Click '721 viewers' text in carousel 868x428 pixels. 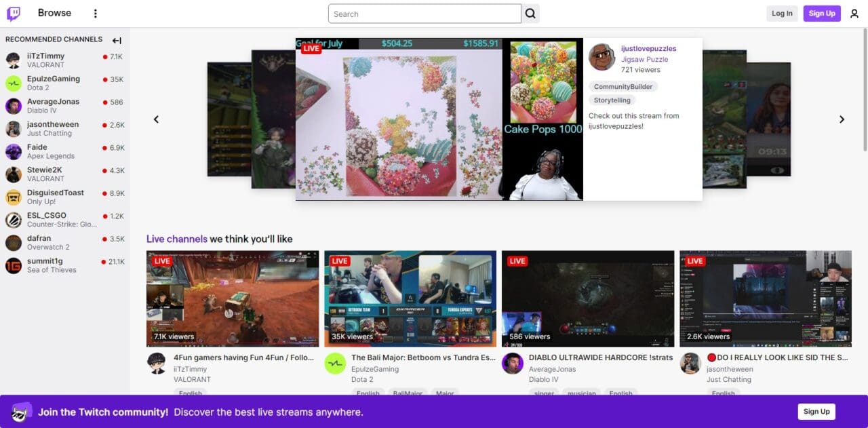coord(641,69)
